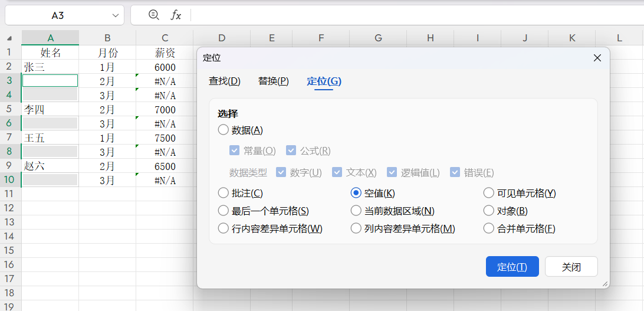
Task: Select row 1 header
Action: tap(11, 53)
